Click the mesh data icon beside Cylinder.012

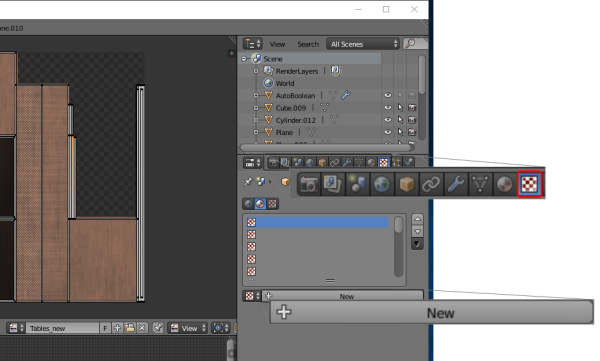(334, 120)
